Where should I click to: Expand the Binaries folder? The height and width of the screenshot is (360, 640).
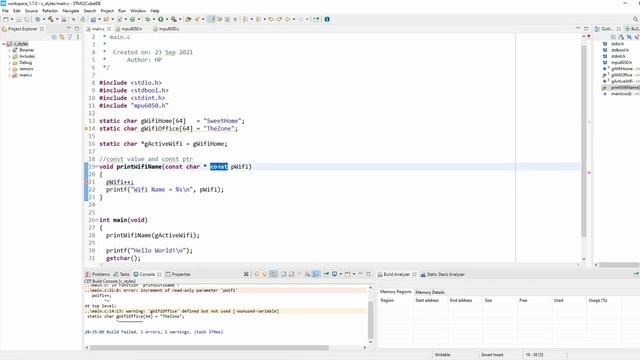click(x=9, y=50)
